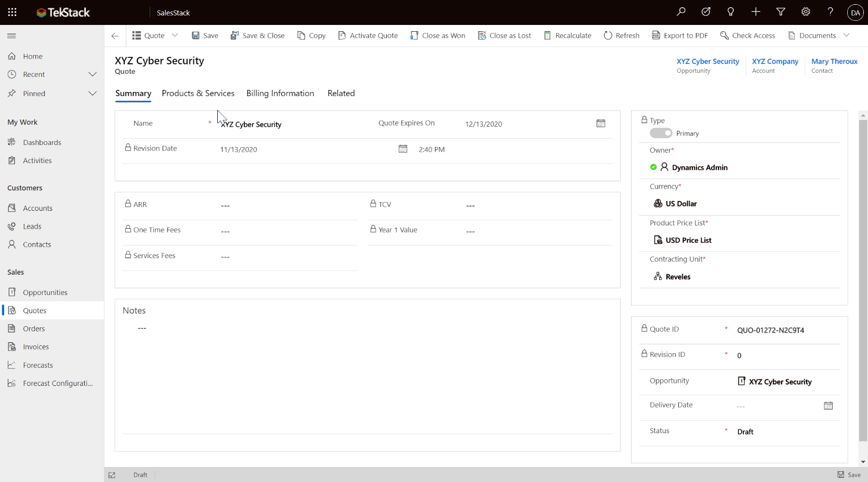The width and height of the screenshot is (868, 482).
Task: Open the Reveles contracting unit link
Action: point(678,277)
